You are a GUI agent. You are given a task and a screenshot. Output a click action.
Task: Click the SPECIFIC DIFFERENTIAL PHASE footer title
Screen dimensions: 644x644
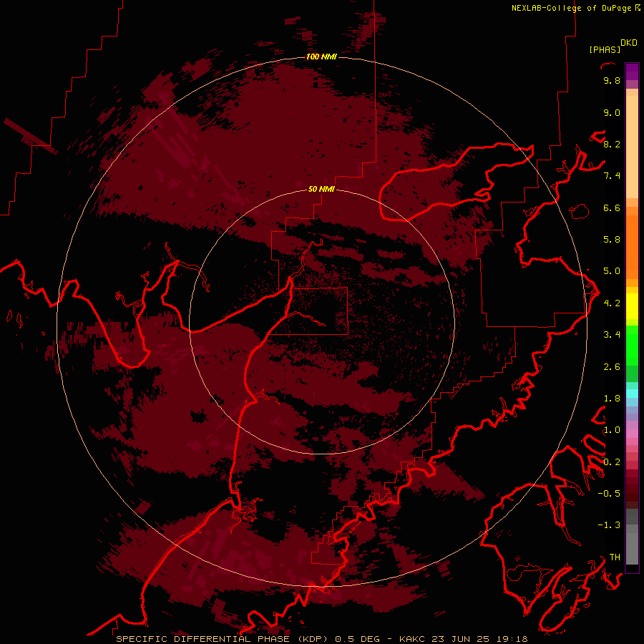point(203,639)
